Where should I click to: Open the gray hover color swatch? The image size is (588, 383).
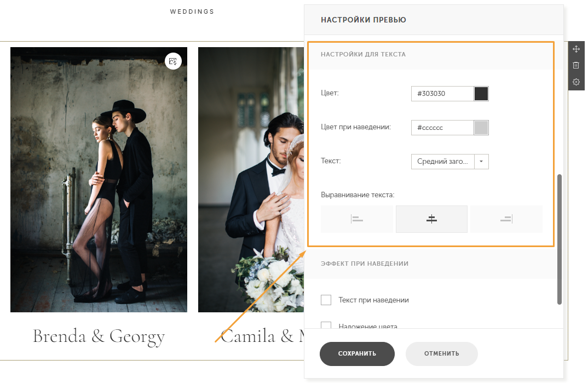481,128
